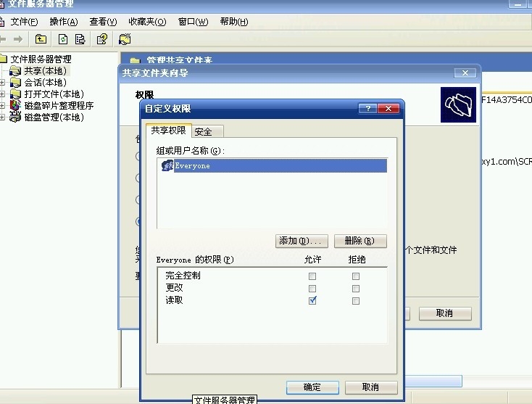Click the new share toolbar icon
532x404 pixels.
pos(125,39)
